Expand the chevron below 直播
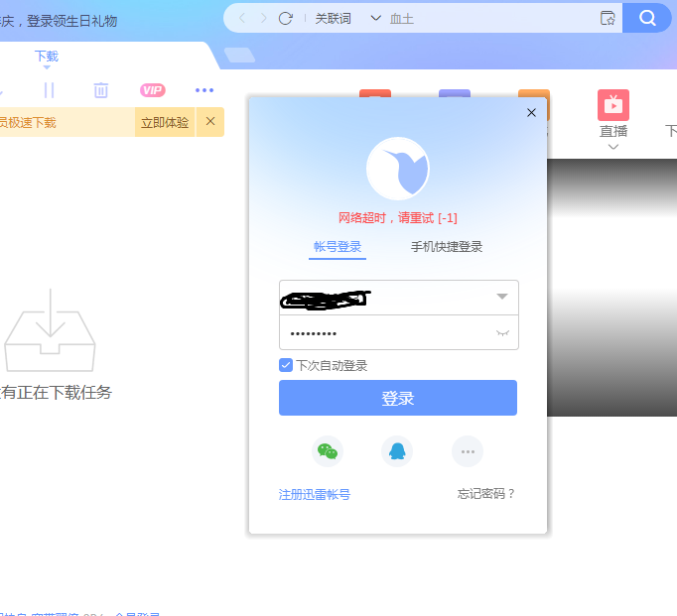 point(613,147)
